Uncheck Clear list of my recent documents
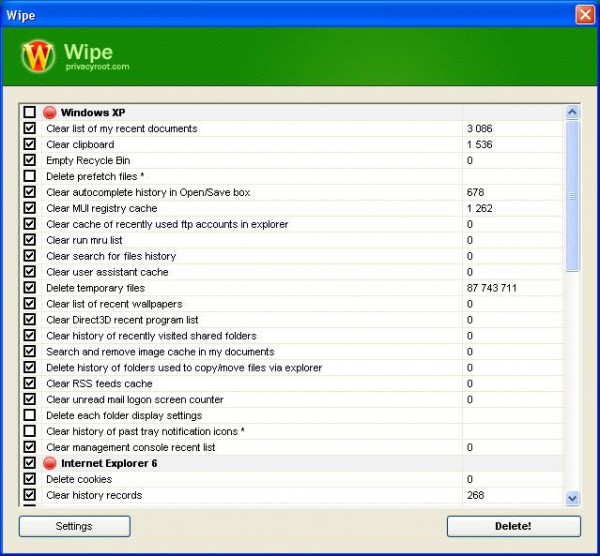This screenshot has height=556, width=600. tap(29, 128)
